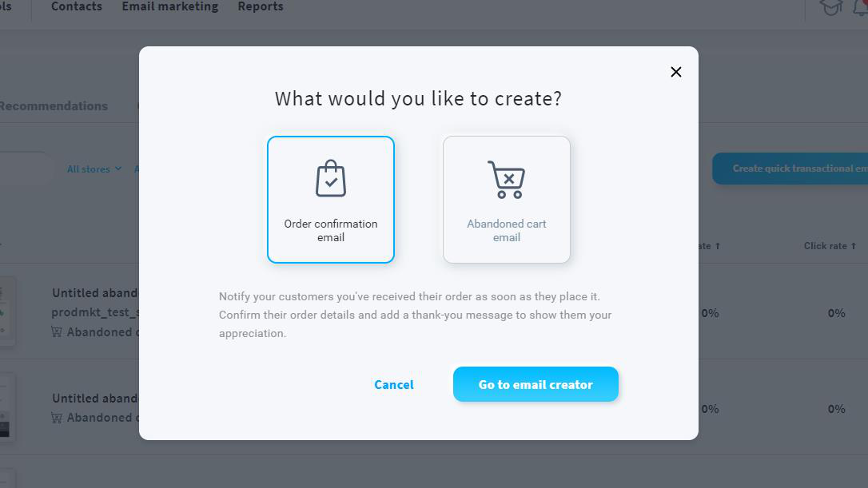Open the Email marketing menu
Screen dimensions: 868x488
click(170, 6)
